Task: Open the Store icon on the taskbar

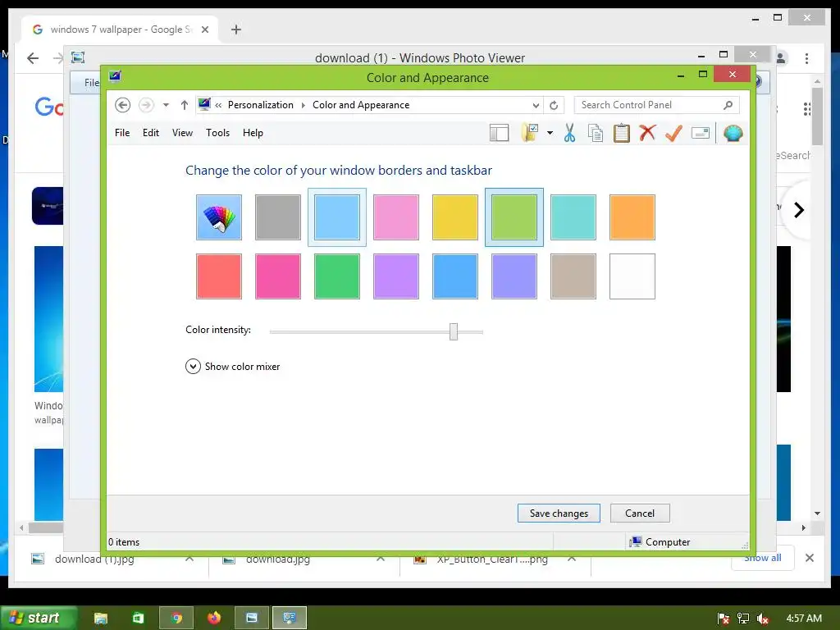Action: point(138,618)
